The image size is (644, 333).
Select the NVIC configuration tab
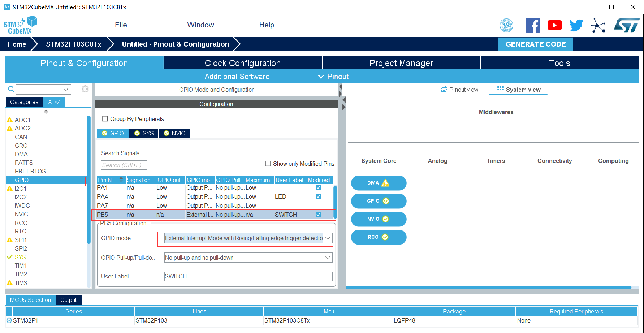click(174, 133)
